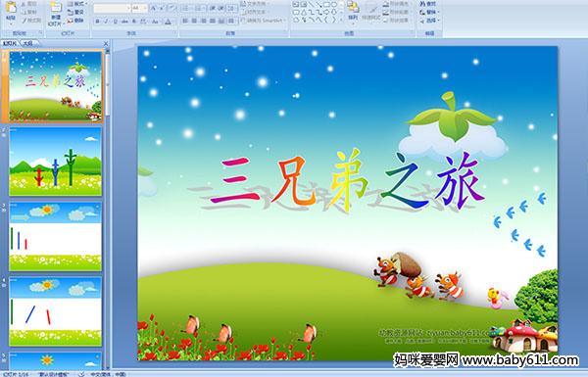This screenshot has width=588, height=377.
Task: Select the oval shape in shapes gallery
Action: (334, 4)
